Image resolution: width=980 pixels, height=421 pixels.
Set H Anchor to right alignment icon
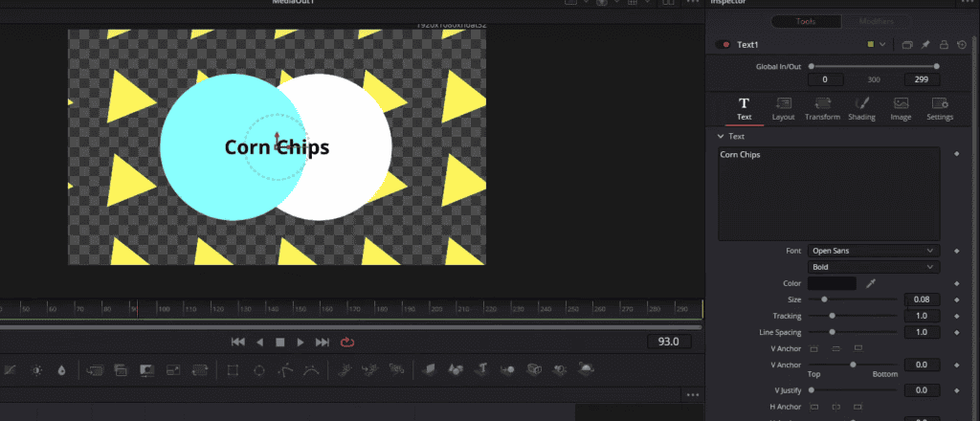(858, 407)
